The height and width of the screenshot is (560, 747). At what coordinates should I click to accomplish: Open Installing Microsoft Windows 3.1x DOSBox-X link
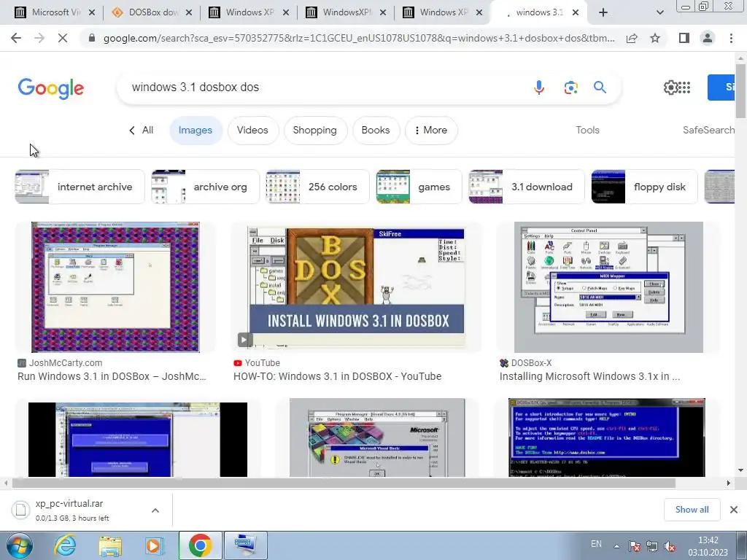[x=589, y=376]
